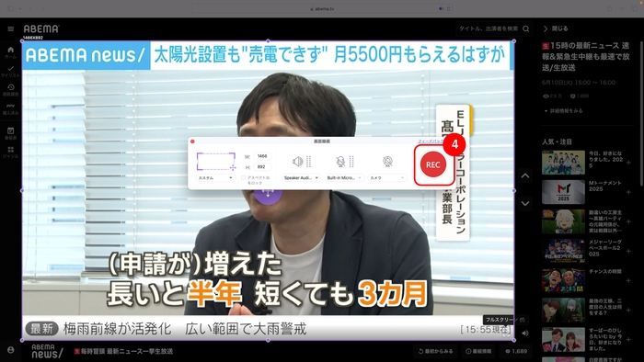This screenshot has width=644, height=362.
Task: Collapse side panel with 閉じる
Action: click(x=556, y=28)
